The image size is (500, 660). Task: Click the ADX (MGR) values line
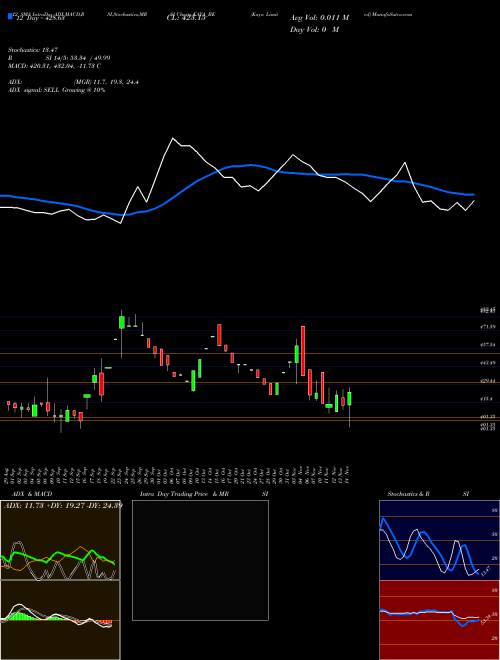point(73,82)
